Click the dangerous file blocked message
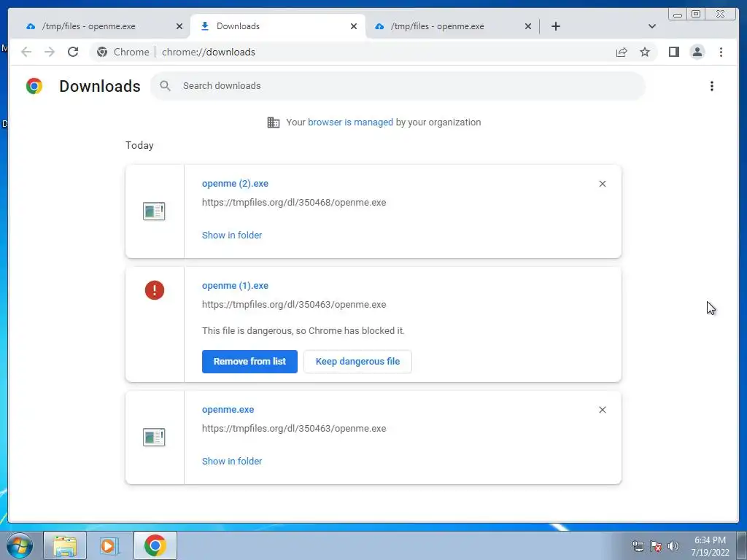 tap(303, 331)
